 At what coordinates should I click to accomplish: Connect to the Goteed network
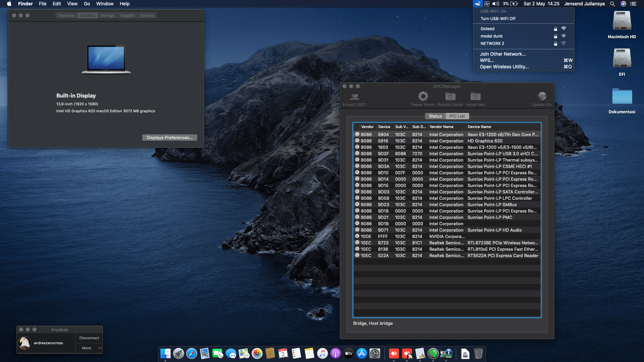pos(524,29)
